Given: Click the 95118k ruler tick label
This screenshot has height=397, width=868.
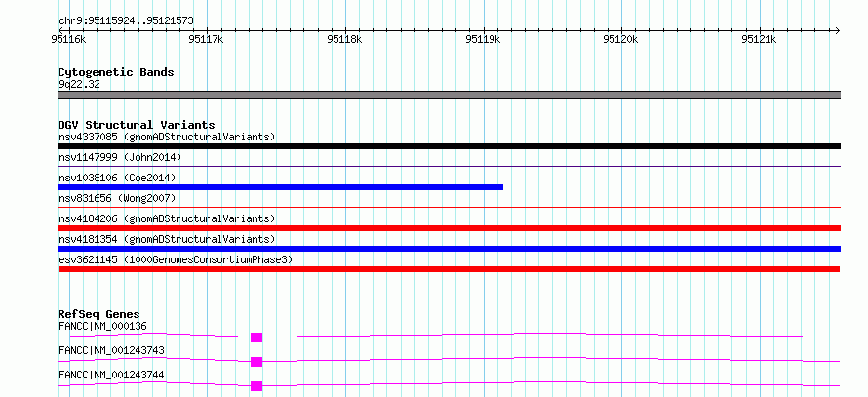Looking at the screenshot, I should click(345, 39).
